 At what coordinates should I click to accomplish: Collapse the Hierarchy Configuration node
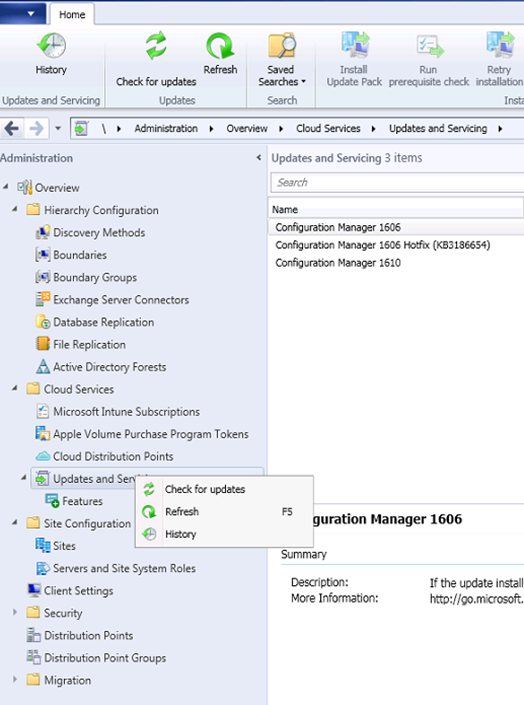click(x=15, y=209)
